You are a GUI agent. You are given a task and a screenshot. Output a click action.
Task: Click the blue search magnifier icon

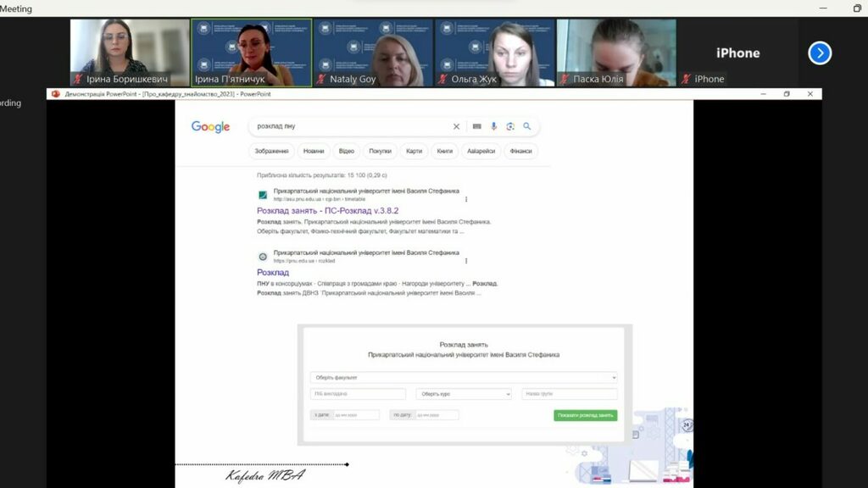pos(526,126)
